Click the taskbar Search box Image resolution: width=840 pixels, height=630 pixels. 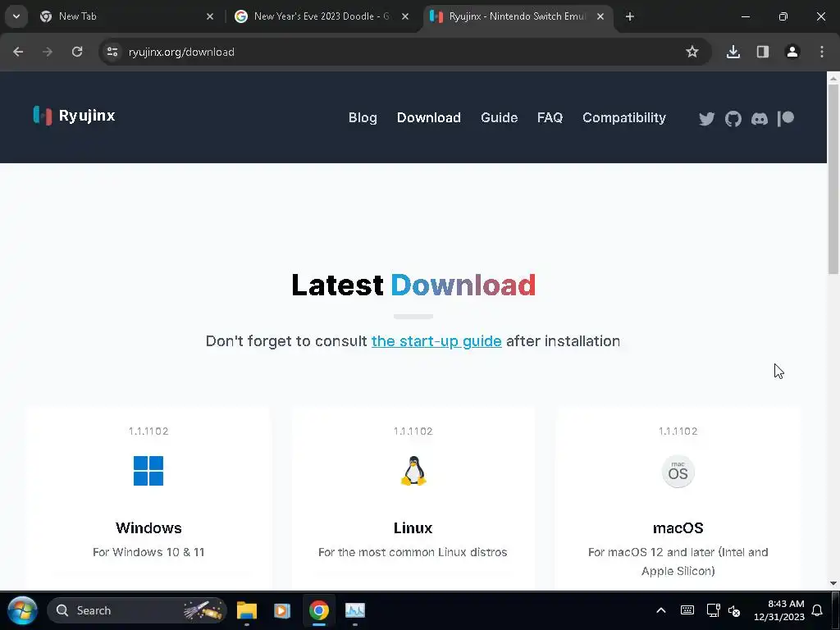[x=137, y=610]
